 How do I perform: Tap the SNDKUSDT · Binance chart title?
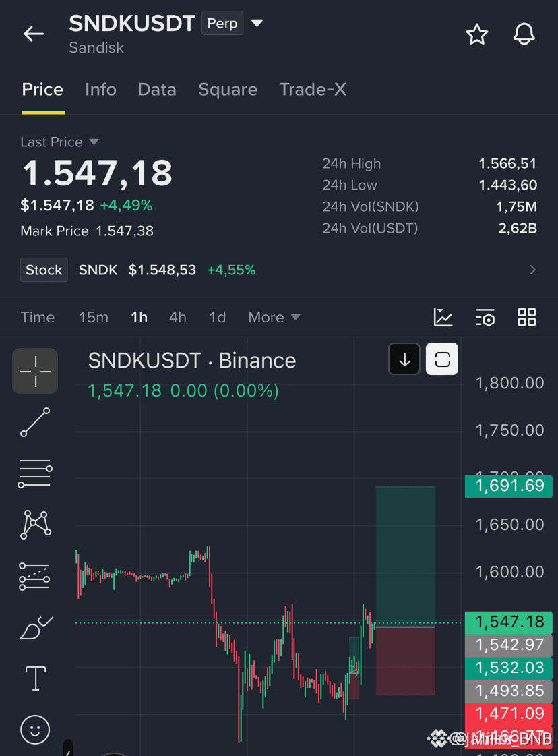click(192, 361)
